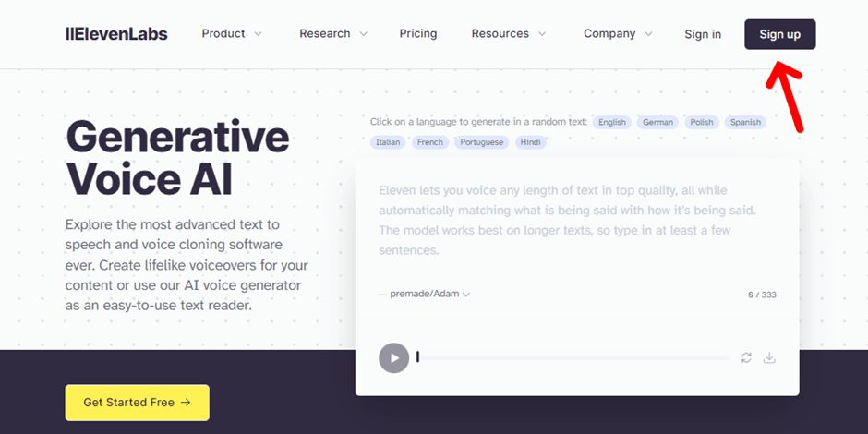This screenshot has height=434, width=868.
Task: Pick the Spanish language chip
Action: click(745, 122)
